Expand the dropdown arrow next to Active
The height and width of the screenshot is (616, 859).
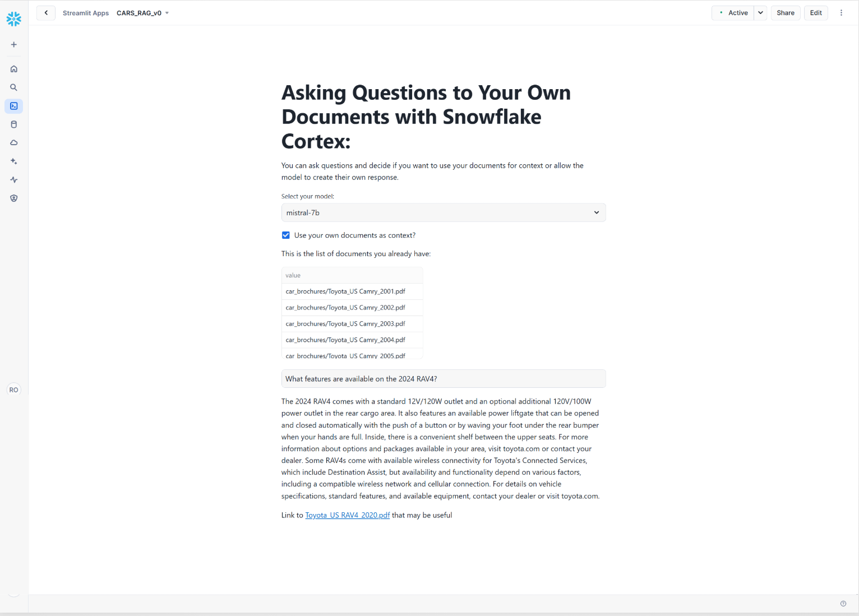click(760, 13)
